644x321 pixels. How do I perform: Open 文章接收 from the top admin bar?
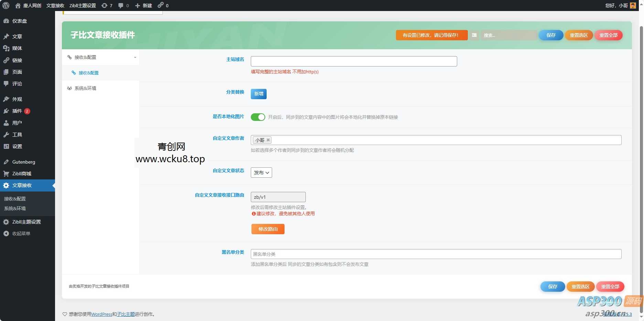[55, 6]
